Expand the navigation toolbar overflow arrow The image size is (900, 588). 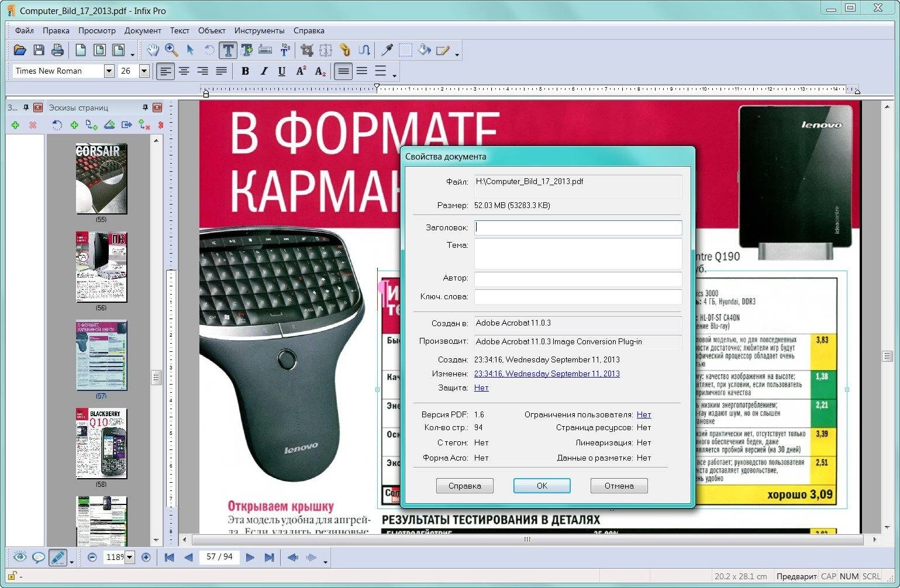[326, 562]
